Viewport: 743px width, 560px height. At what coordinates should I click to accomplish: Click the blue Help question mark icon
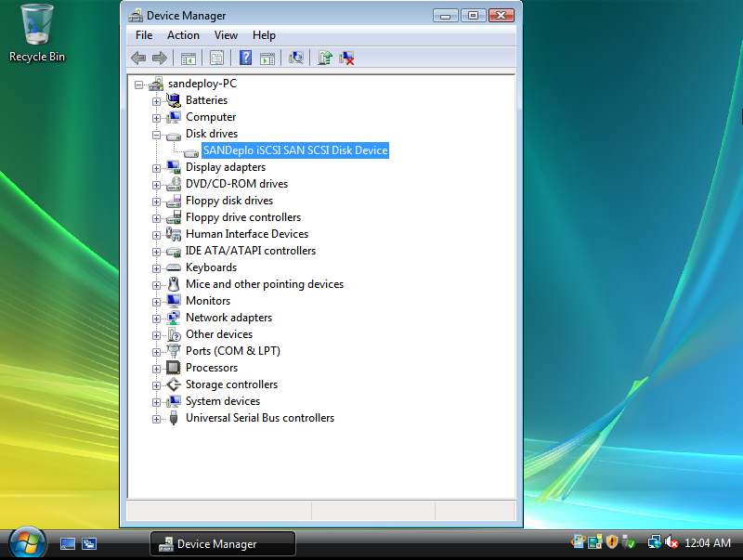[245, 58]
